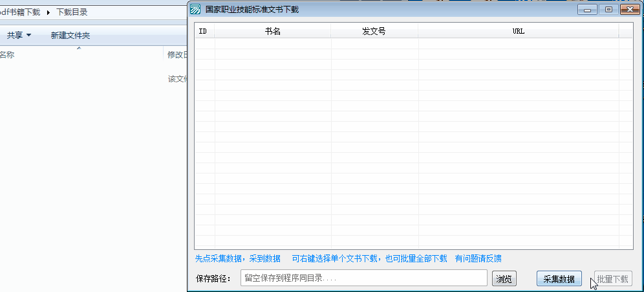Close the 国家职业技能标准文书下载 window
The width and height of the screenshot is (644, 292).
pyautogui.click(x=628, y=9)
